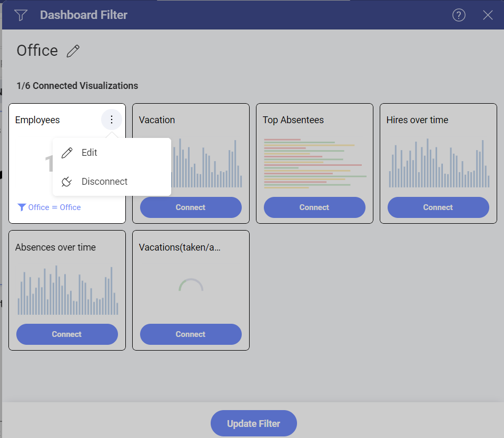The height and width of the screenshot is (438, 504).
Task: Click the Absences over time card title
Action: [x=55, y=247]
